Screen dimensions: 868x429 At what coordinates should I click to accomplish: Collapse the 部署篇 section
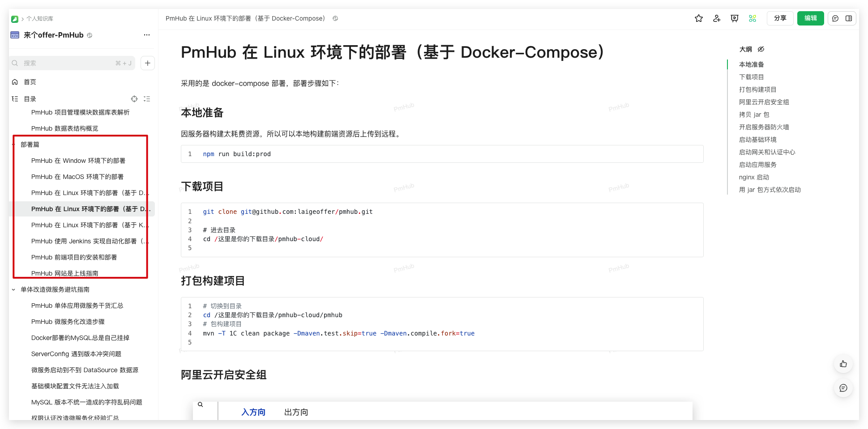(x=13, y=144)
